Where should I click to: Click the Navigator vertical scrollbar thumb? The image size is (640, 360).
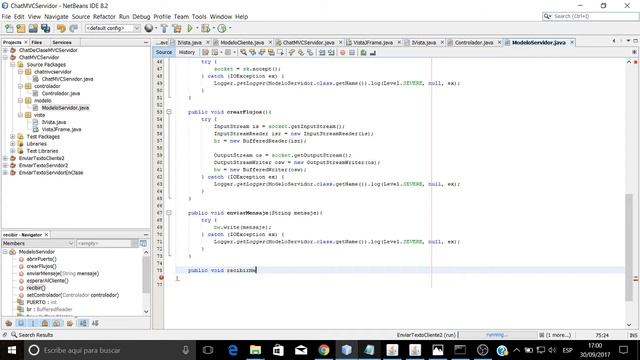[146, 275]
